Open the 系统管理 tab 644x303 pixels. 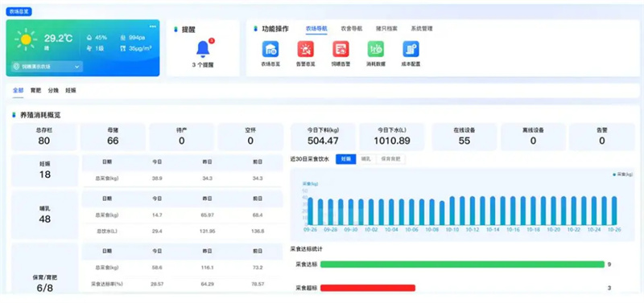421,29
